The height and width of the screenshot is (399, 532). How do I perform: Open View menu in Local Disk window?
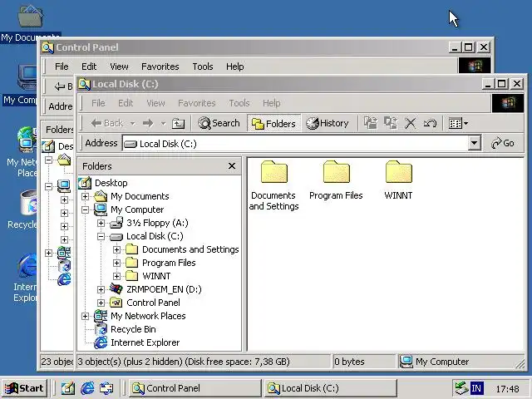click(155, 103)
